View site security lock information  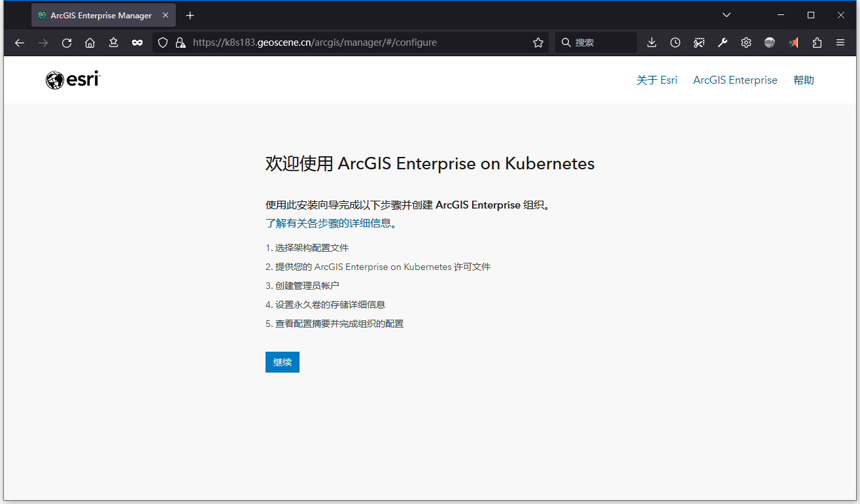[181, 42]
